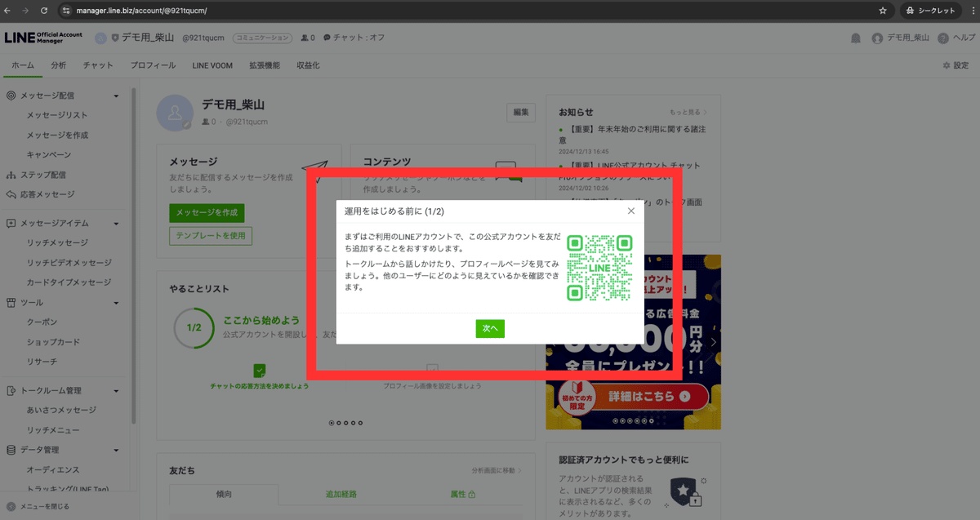Open sidebar メッセージを作成 item

(x=57, y=135)
